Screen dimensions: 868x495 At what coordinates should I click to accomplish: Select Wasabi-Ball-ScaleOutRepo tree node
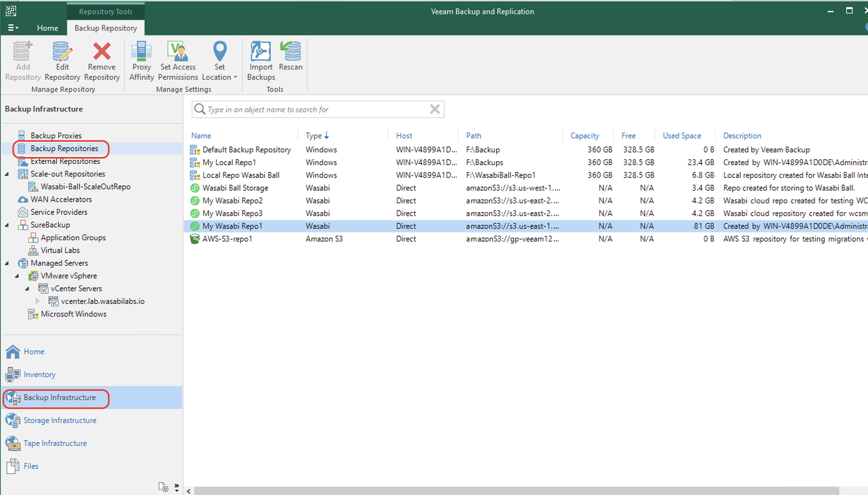86,187
